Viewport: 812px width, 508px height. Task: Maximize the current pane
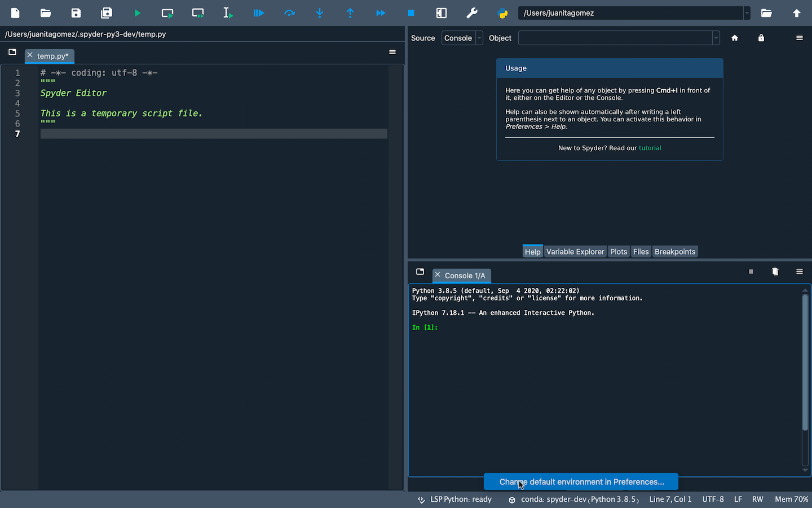click(442, 13)
